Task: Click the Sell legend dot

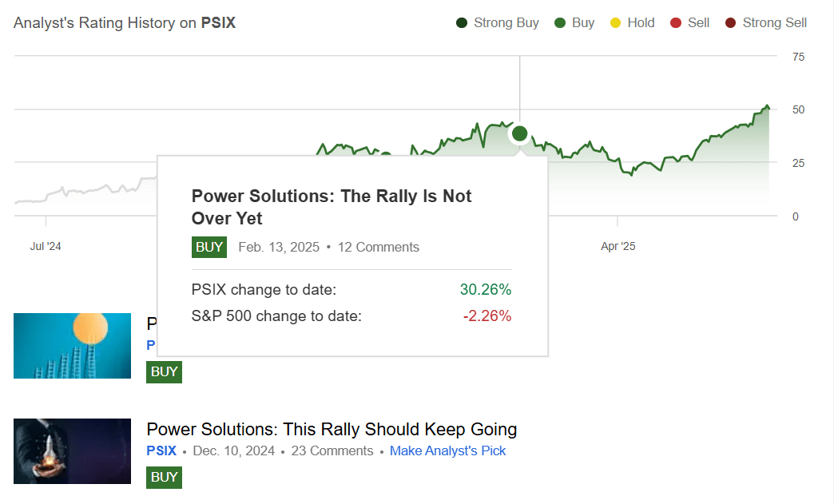Action: click(673, 22)
